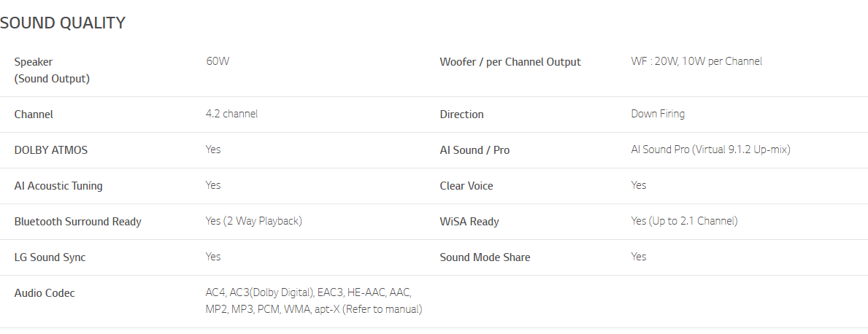The image size is (868, 334).
Task: Select the Woofer / per Channel Output label
Action: [x=510, y=62]
